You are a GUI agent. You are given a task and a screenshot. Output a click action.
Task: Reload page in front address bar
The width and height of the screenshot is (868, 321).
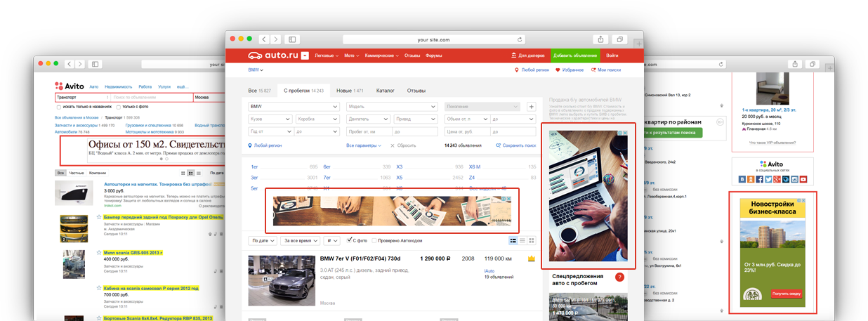520,40
